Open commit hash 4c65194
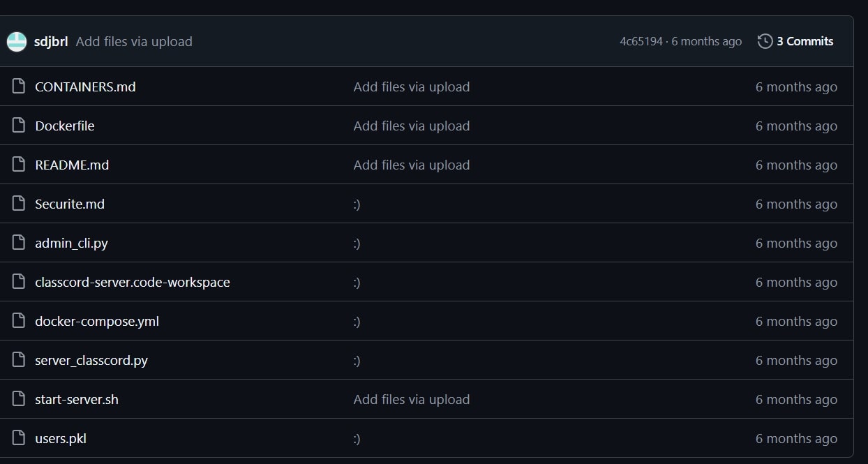Screen dimensions: 868x464 point(641,41)
